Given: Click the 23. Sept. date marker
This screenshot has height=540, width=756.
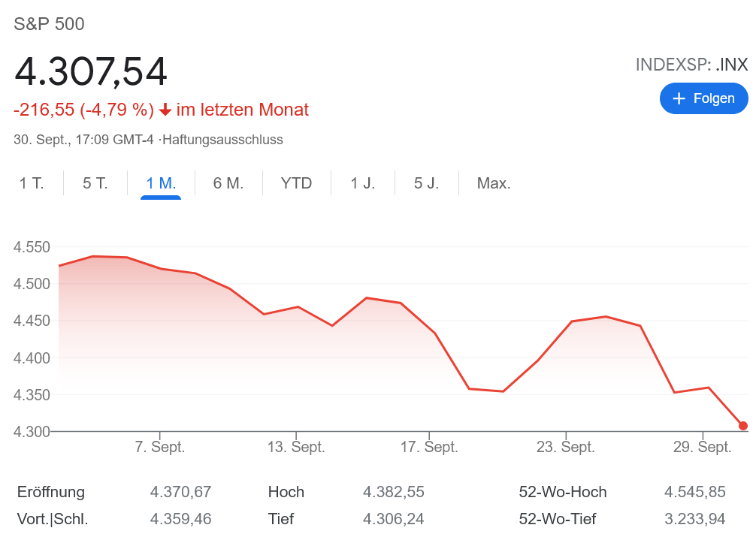Looking at the screenshot, I should (566, 447).
